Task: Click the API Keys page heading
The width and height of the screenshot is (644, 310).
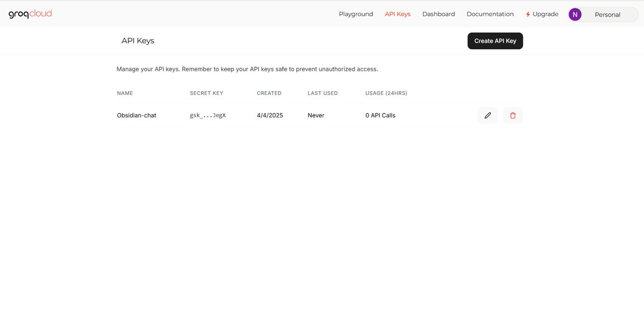Action: click(138, 41)
